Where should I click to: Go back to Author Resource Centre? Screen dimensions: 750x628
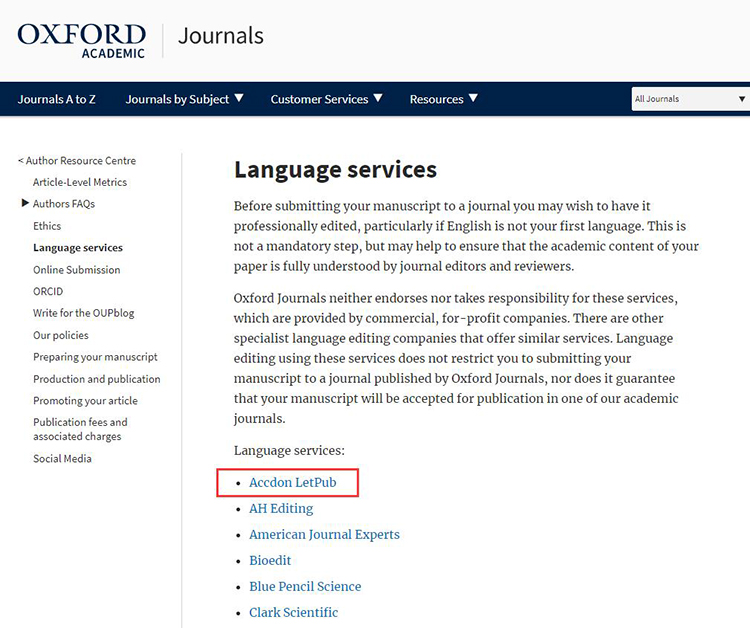pyautogui.click(x=77, y=160)
